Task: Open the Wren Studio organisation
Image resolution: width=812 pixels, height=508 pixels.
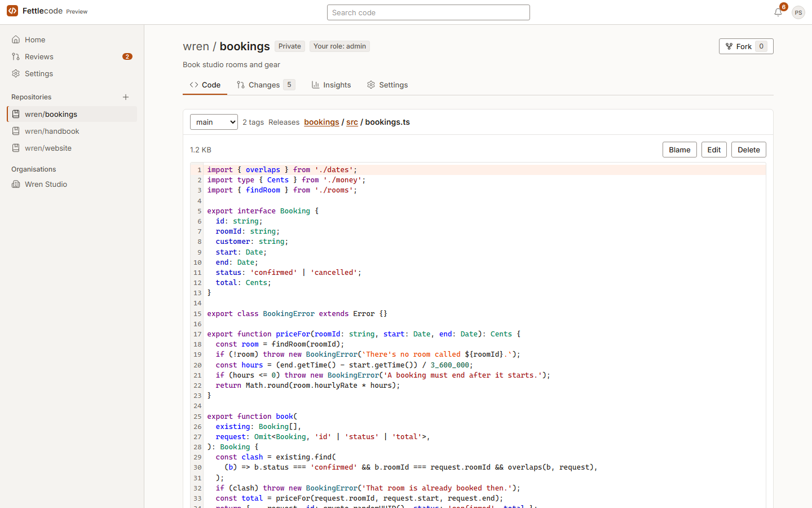Action: [x=72, y=184]
